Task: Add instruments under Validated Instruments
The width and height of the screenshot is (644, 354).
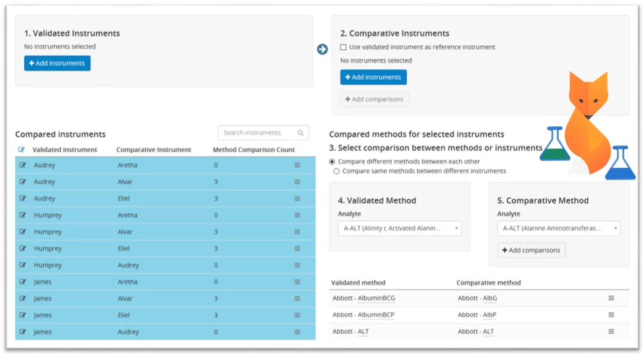Action: pyautogui.click(x=57, y=63)
